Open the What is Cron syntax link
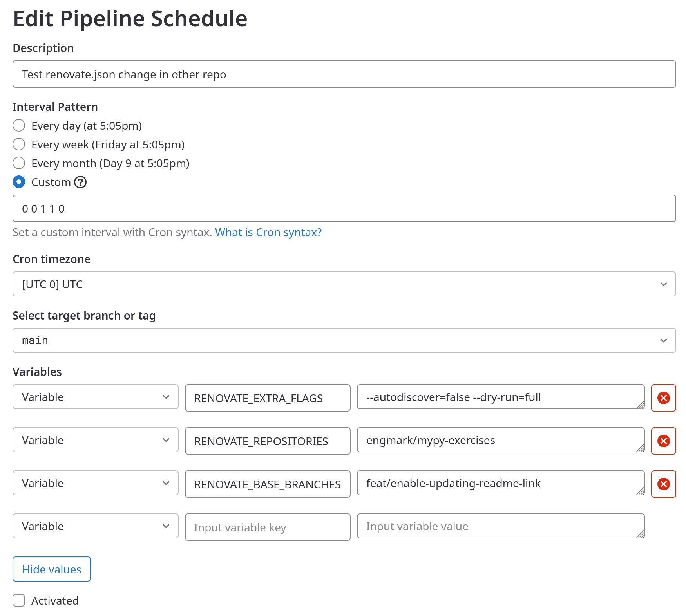This screenshot has width=686, height=616. click(x=268, y=232)
